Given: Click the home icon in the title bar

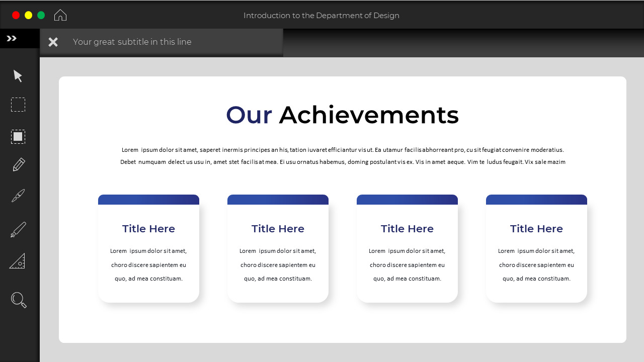Looking at the screenshot, I should [x=60, y=15].
